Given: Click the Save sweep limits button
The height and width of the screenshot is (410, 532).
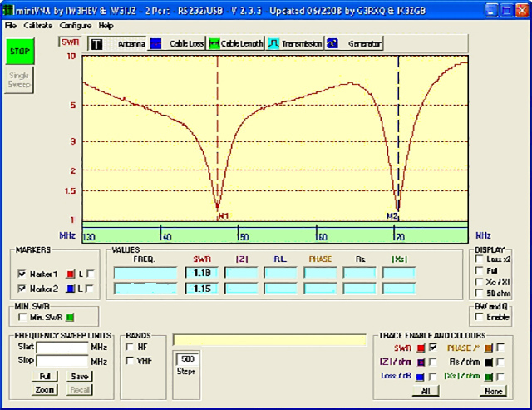Looking at the screenshot, I should 80,376.
